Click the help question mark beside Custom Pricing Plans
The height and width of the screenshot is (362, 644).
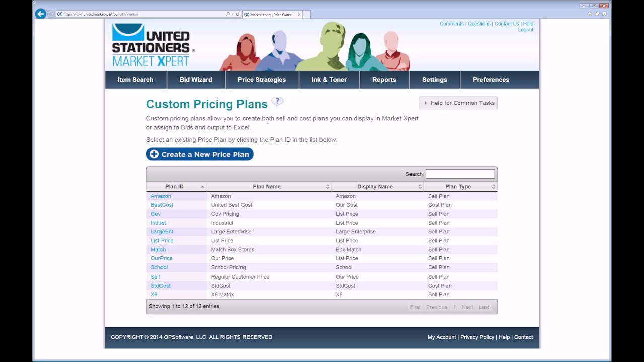point(277,102)
